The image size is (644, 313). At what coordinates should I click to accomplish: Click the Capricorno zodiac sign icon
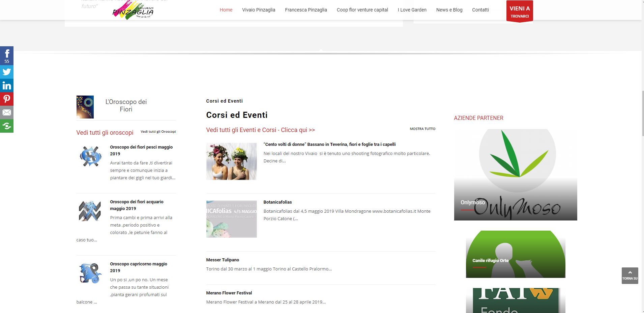[x=90, y=273]
